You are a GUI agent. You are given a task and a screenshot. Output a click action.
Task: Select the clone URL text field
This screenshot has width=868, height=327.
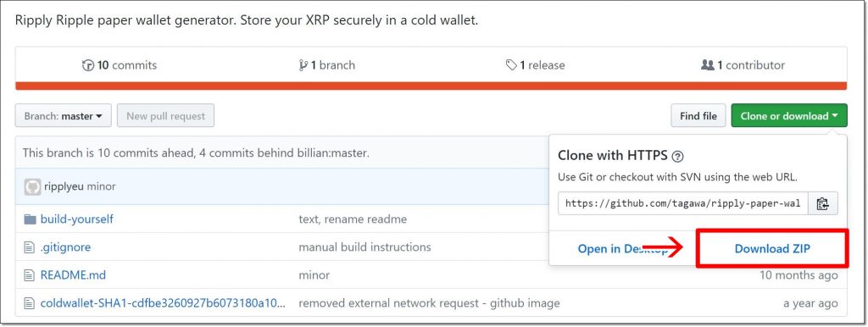tap(682, 203)
